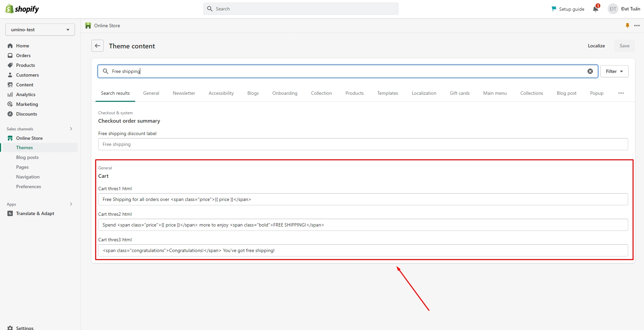Click the Shopify logo

(22, 9)
